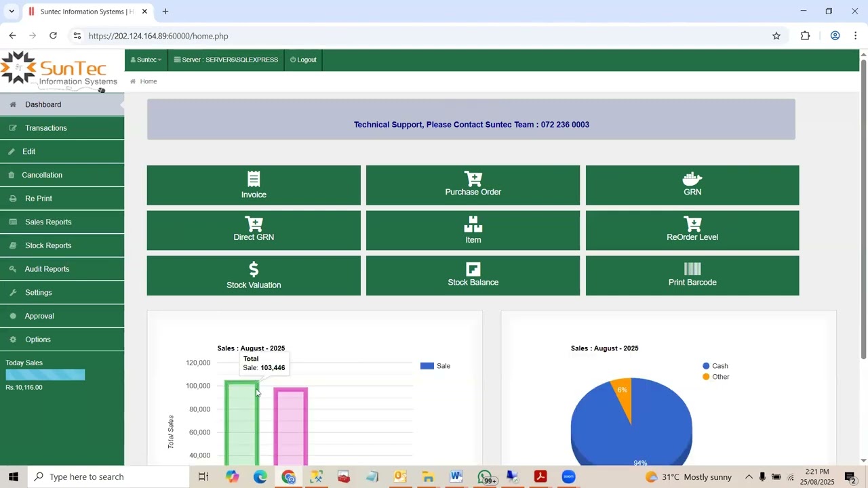Open the Transactions sidebar menu
The width and height of the screenshot is (868, 488).
click(62, 128)
